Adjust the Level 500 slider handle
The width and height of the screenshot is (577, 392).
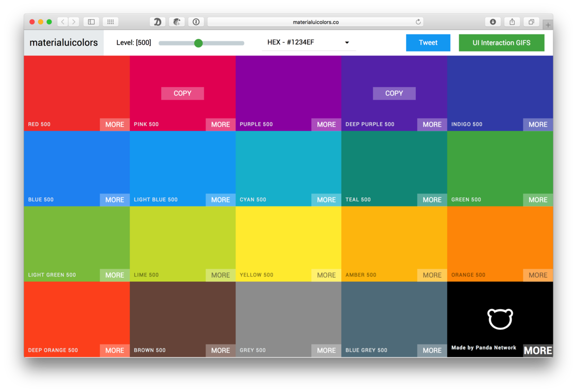point(198,43)
